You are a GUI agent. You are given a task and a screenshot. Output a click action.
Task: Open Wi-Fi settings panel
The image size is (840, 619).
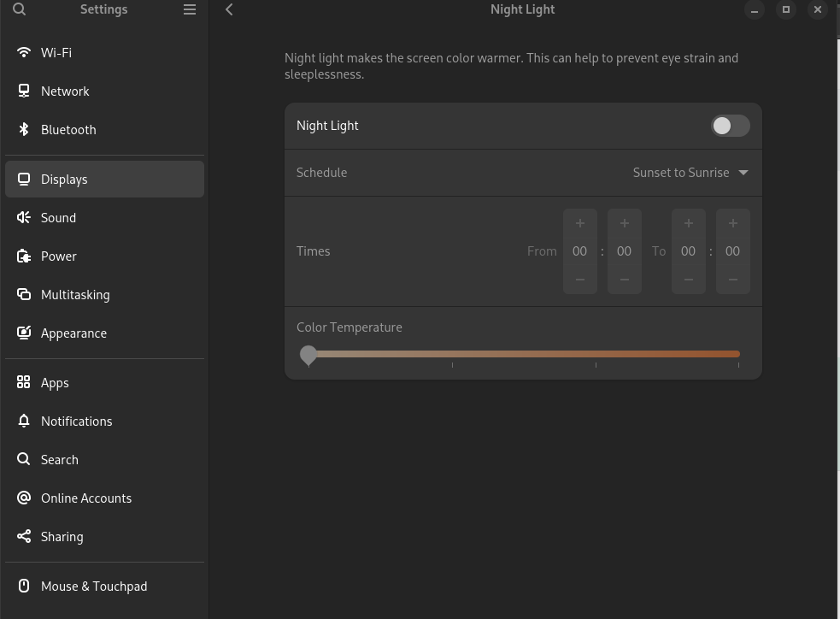(x=104, y=52)
